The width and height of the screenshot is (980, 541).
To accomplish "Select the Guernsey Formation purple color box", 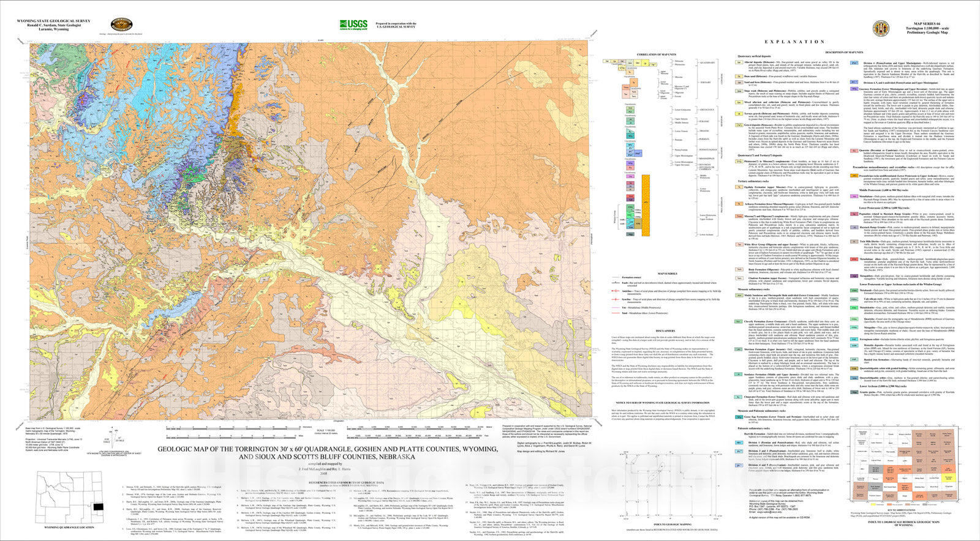I will [x=853, y=88].
